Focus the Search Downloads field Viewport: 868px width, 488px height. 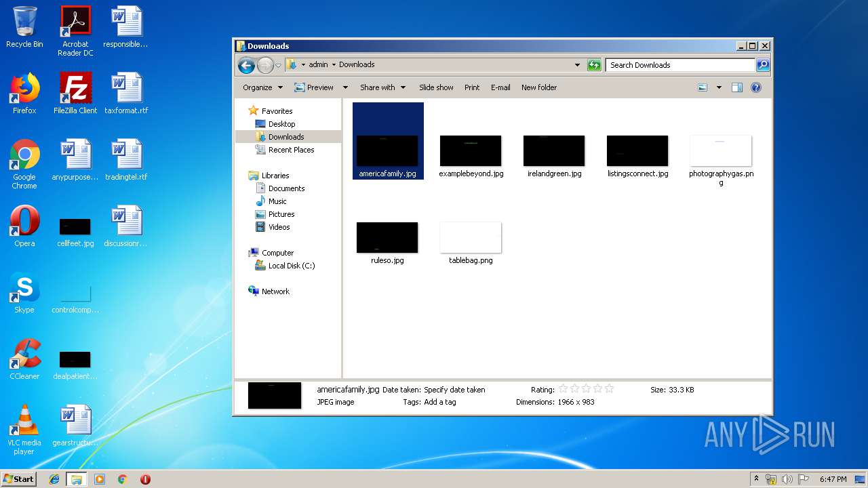point(680,65)
